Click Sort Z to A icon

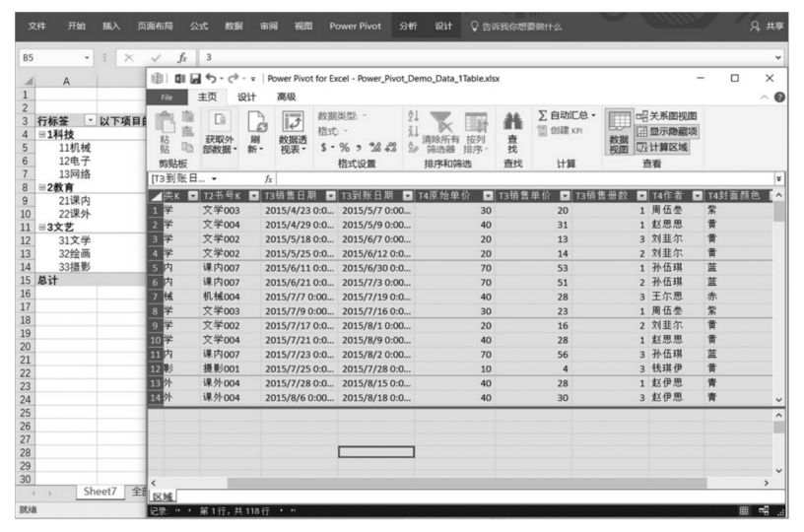pos(413,131)
